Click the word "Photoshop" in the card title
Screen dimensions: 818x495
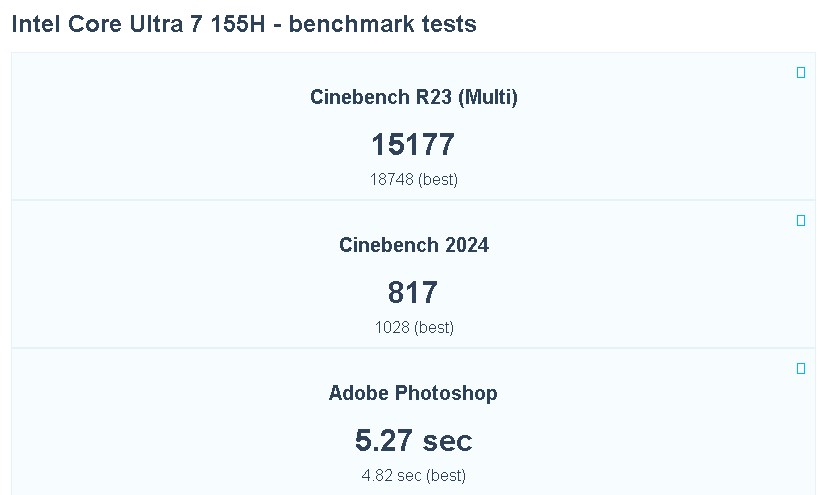[446, 393]
